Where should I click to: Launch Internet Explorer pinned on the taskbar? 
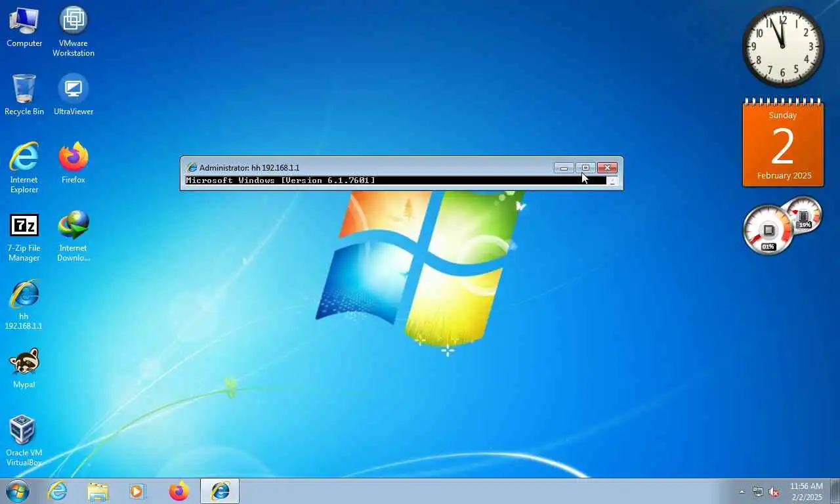click(58, 491)
